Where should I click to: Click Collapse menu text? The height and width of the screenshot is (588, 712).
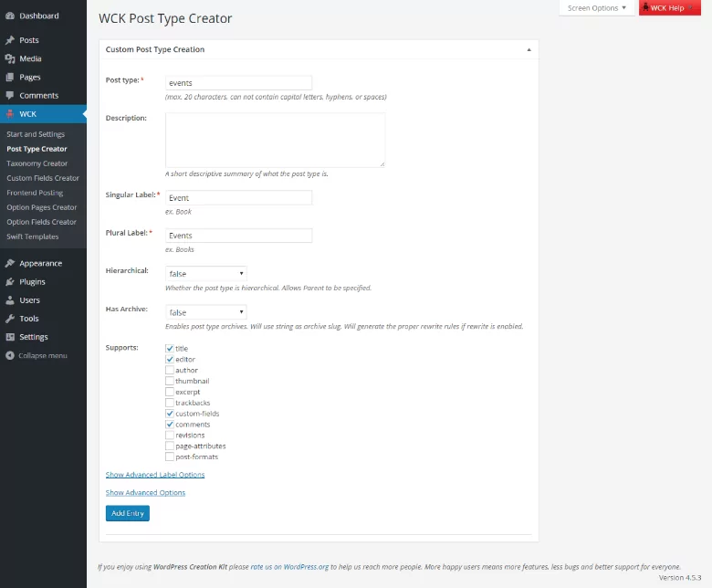click(x=43, y=355)
